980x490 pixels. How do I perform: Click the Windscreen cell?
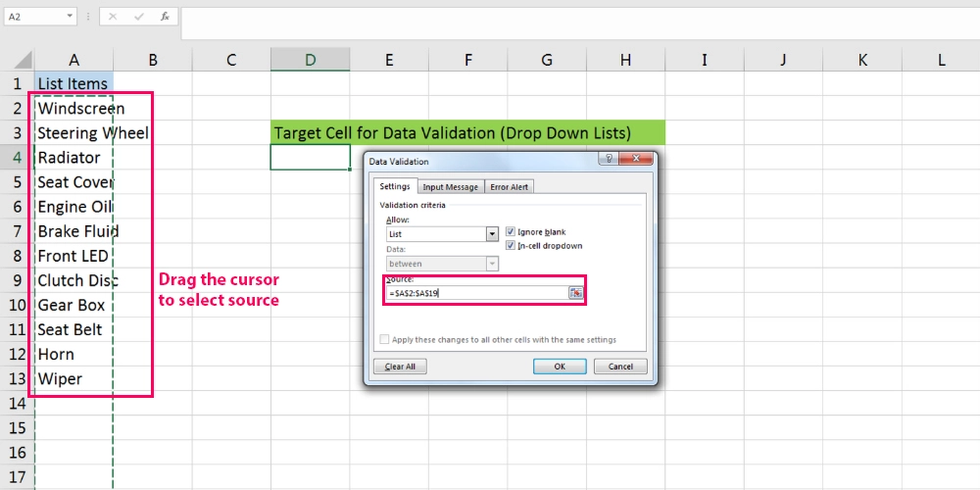tap(73, 108)
